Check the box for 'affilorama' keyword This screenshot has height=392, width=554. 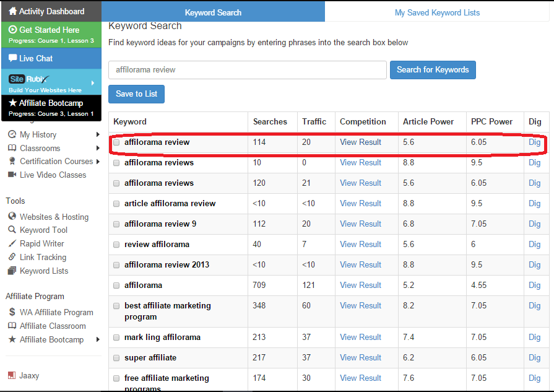click(x=116, y=285)
